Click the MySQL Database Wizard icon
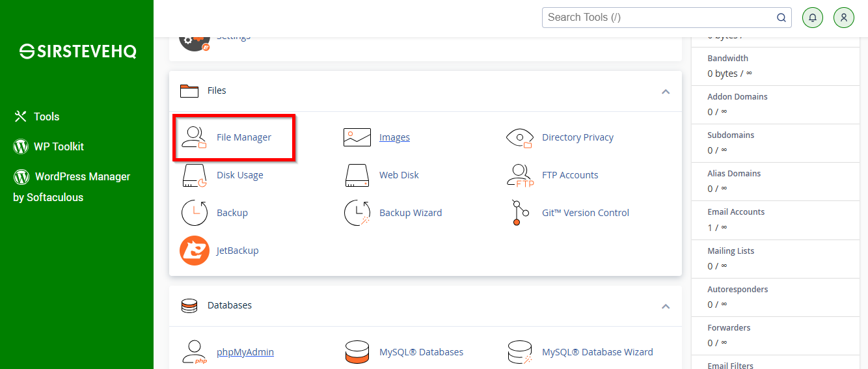Screen dimensions: 868x369 (x=520, y=352)
